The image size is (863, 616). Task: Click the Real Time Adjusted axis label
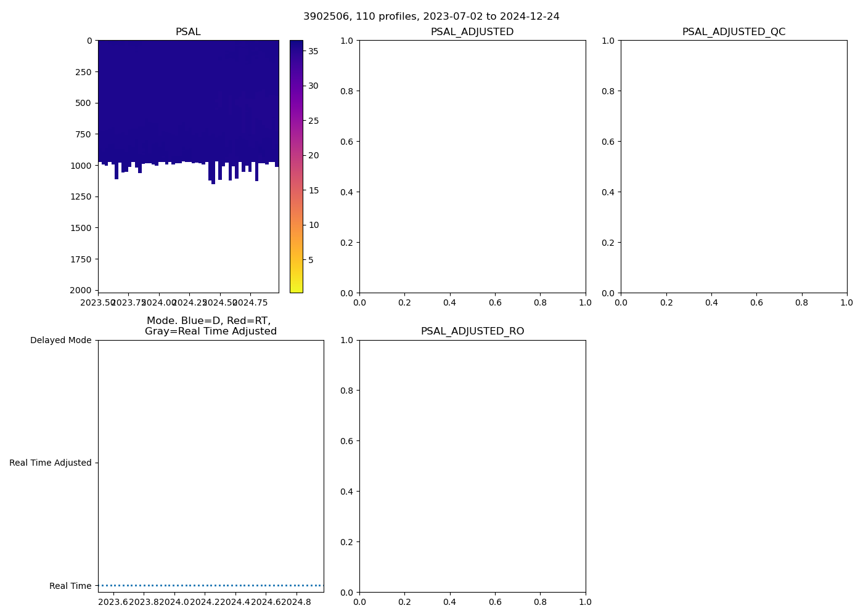click(x=50, y=463)
